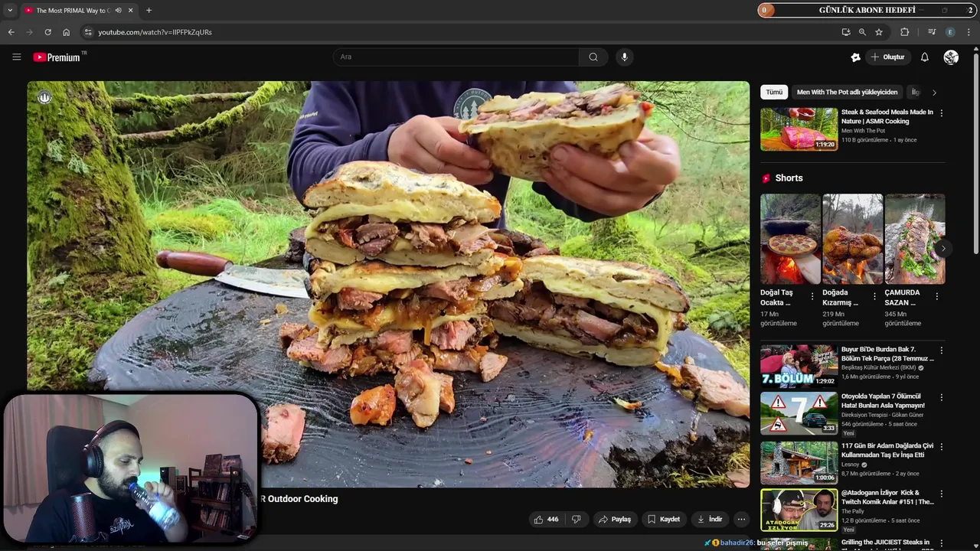Image resolution: width=980 pixels, height=551 pixels.
Task: Like the video with thumbs up
Action: 547,519
